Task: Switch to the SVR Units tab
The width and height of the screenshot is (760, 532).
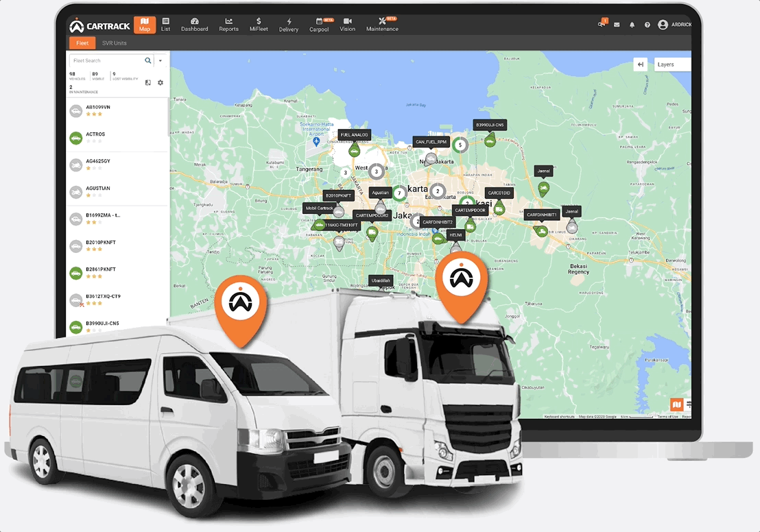Action: 115,43
